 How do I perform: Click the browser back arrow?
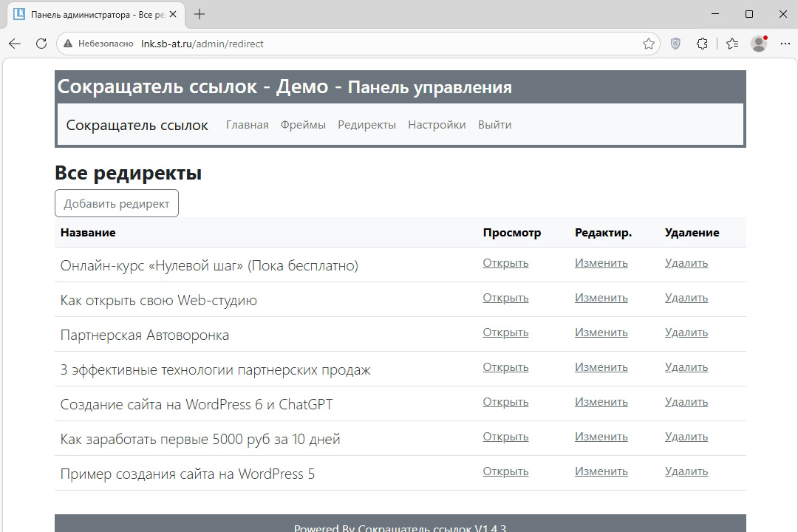pyautogui.click(x=15, y=44)
